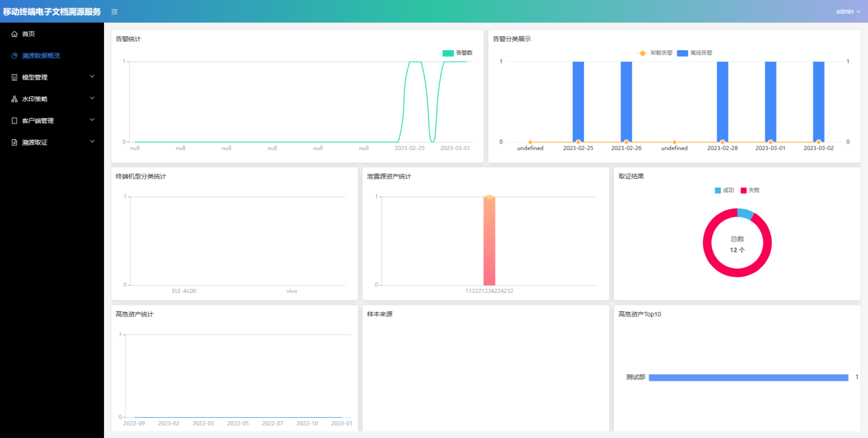The width and height of the screenshot is (868, 438).
Task: Click the 测试部 bar in 高危资产Top10
Action: pos(748,377)
